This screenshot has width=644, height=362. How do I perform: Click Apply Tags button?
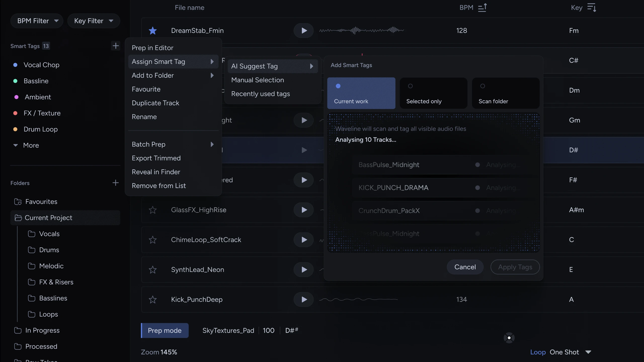(x=515, y=267)
